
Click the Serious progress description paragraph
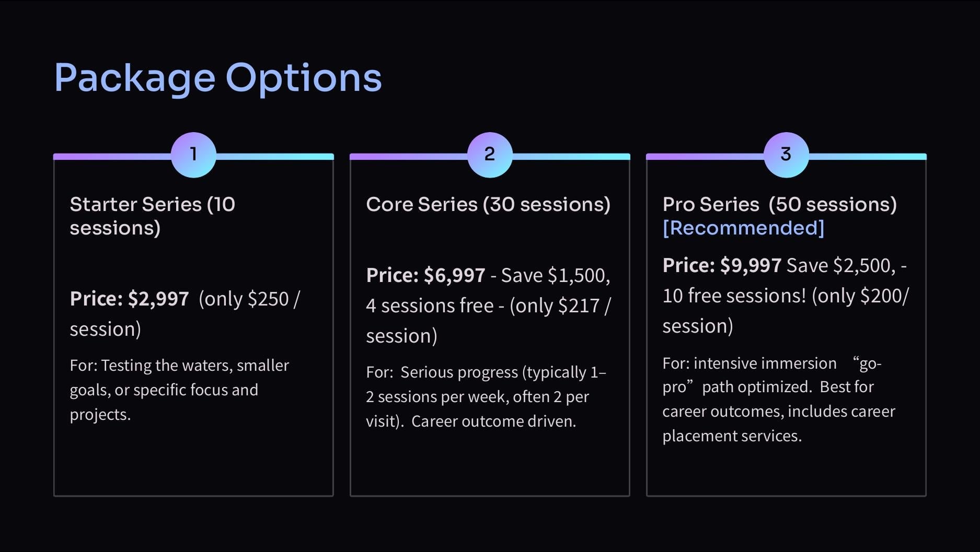tap(486, 396)
